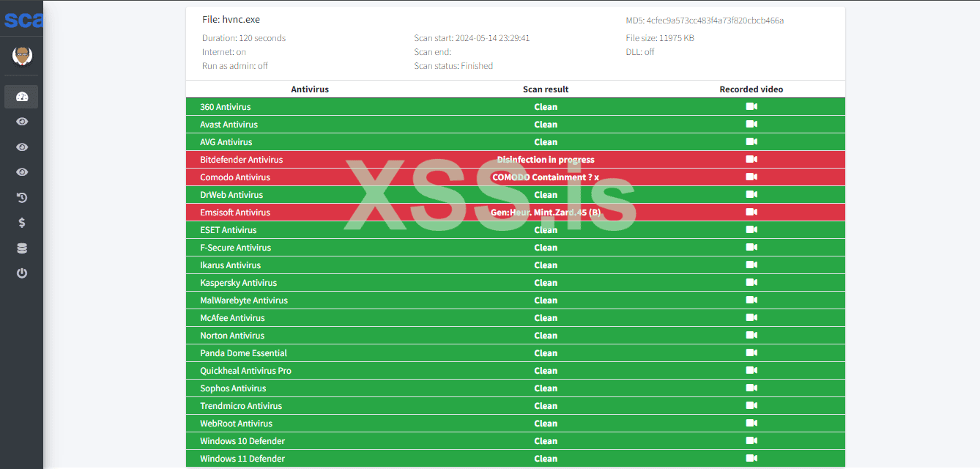Screen dimensions: 980x469
Task: Click the Clean result for Windows 10 Defender
Action: tap(546, 441)
